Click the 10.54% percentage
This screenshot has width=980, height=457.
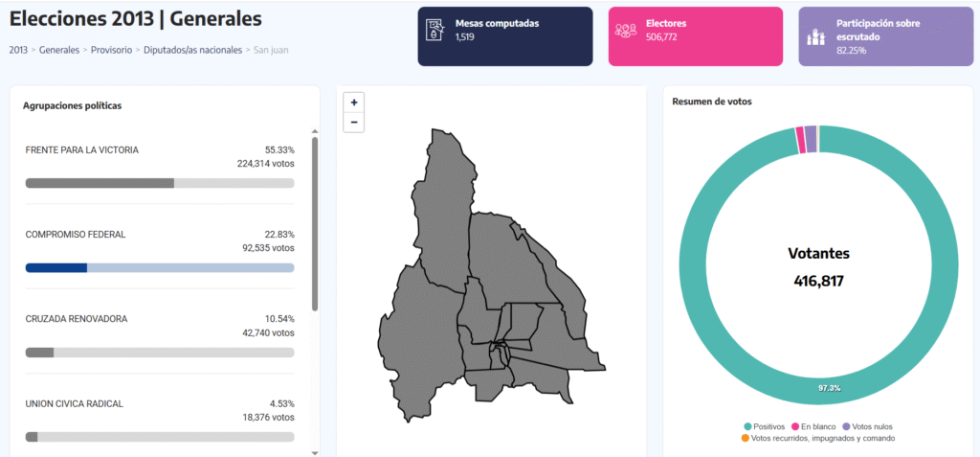tap(279, 319)
